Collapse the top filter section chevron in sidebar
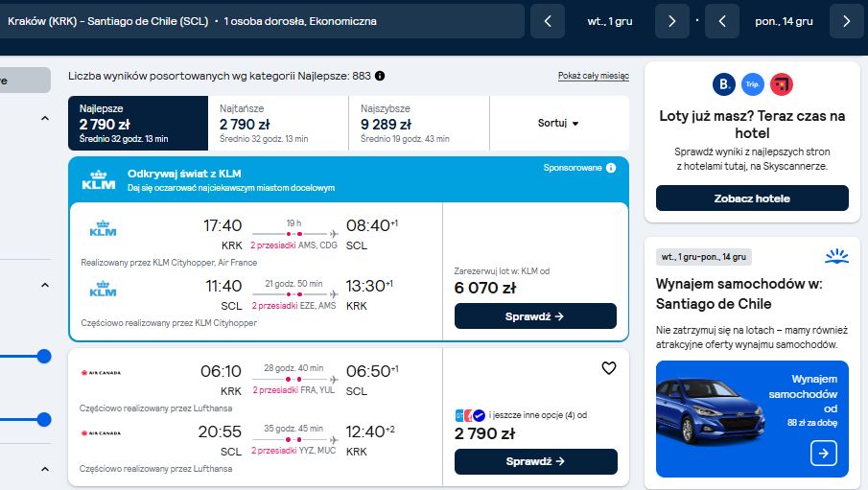 pyautogui.click(x=45, y=118)
